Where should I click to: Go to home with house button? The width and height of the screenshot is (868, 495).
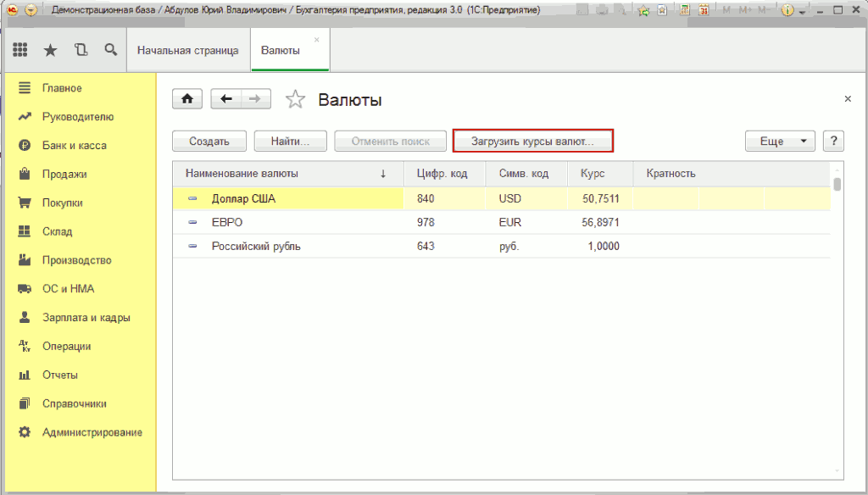click(187, 99)
